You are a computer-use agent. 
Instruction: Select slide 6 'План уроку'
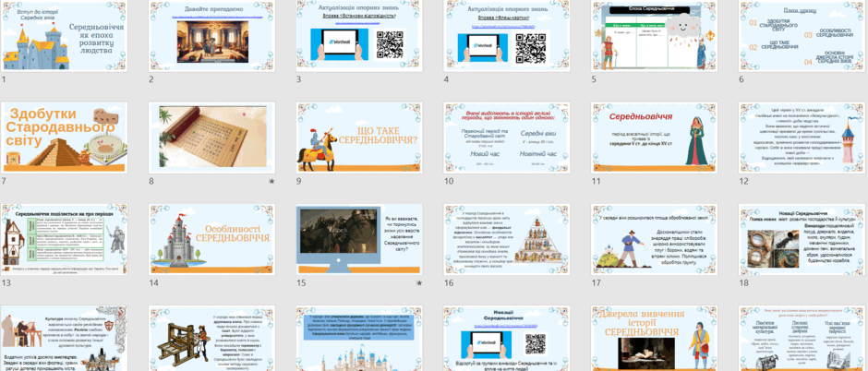point(802,35)
